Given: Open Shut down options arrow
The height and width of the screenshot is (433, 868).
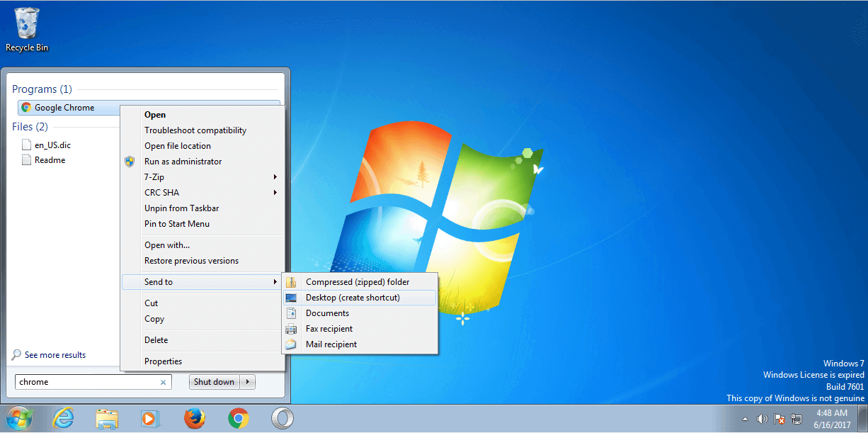Looking at the screenshot, I should (x=248, y=382).
